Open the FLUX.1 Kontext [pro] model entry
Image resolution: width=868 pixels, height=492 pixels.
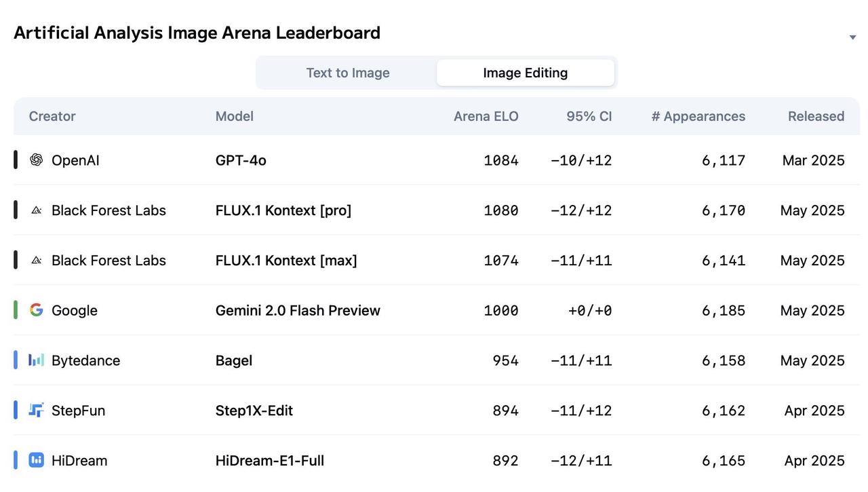[283, 210]
